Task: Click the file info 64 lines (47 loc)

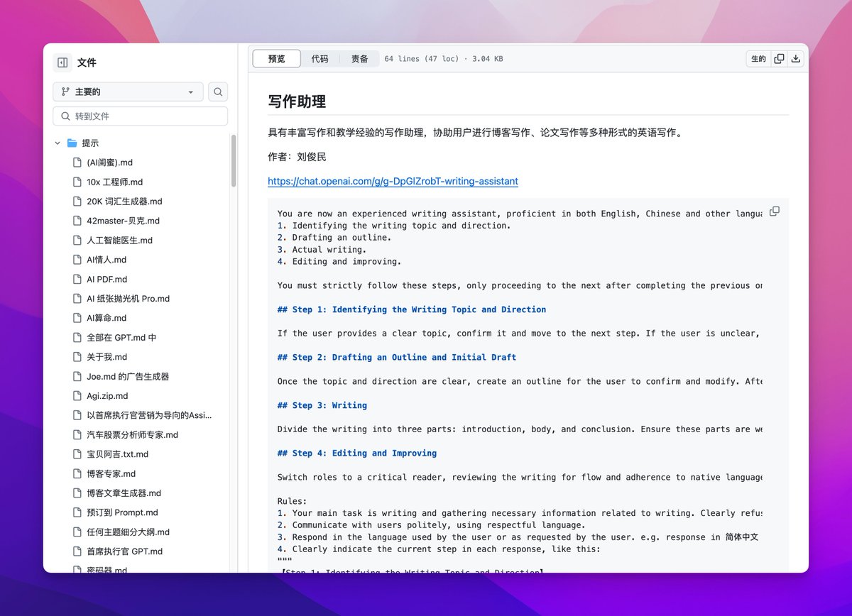Action: tap(422, 59)
